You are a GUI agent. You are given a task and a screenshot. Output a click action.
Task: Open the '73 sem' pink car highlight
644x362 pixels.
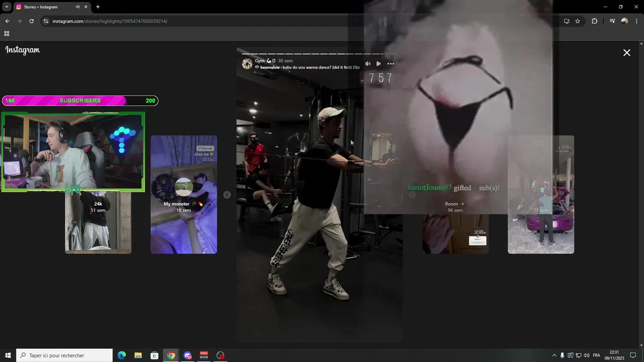pos(541,195)
